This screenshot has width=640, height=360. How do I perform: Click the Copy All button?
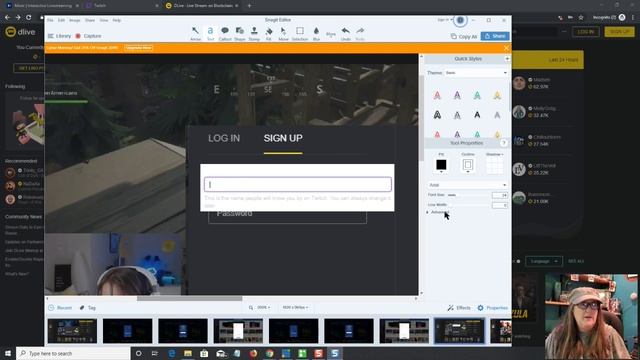[464, 36]
